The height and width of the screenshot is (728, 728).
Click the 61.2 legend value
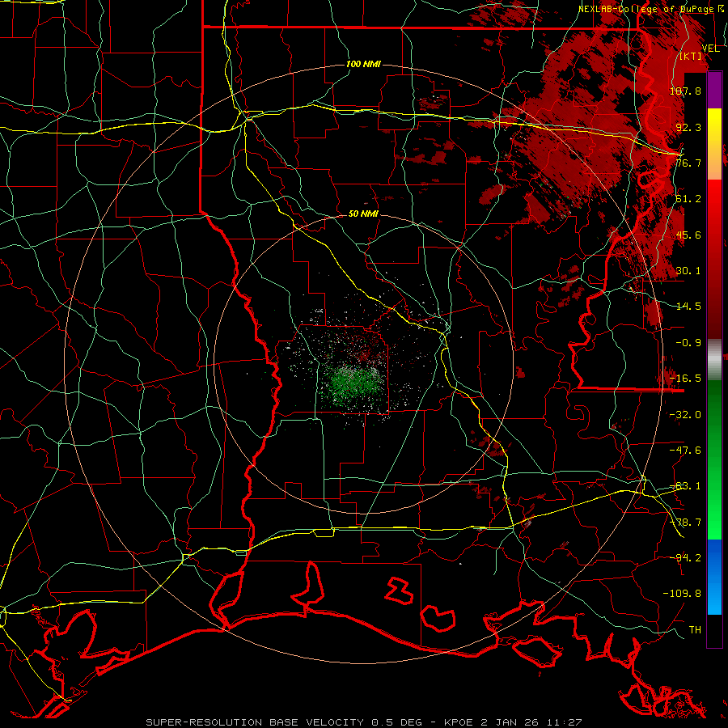coord(688,199)
